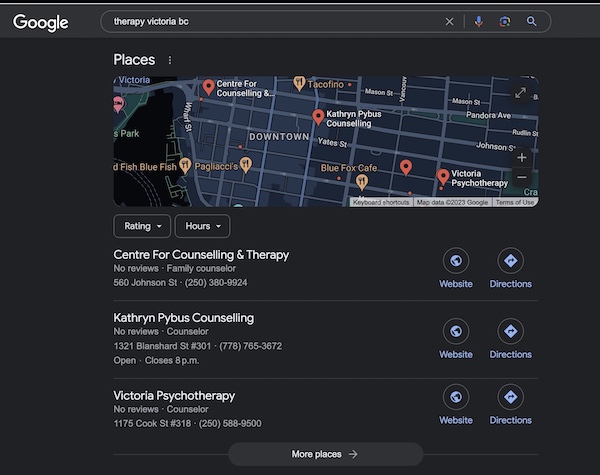Click the Blue Fox Cafe map marker
This screenshot has height=475, width=600.
pyautogui.click(x=362, y=182)
